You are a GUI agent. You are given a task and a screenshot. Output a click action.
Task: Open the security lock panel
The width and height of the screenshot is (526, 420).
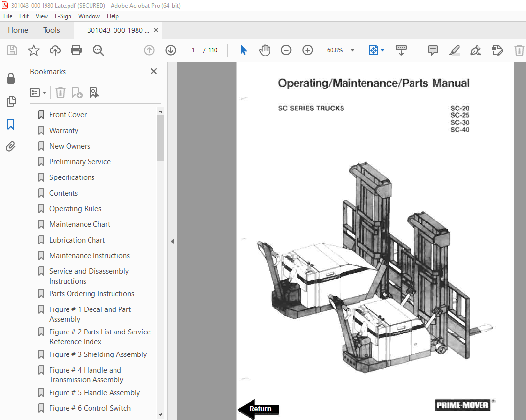11,78
